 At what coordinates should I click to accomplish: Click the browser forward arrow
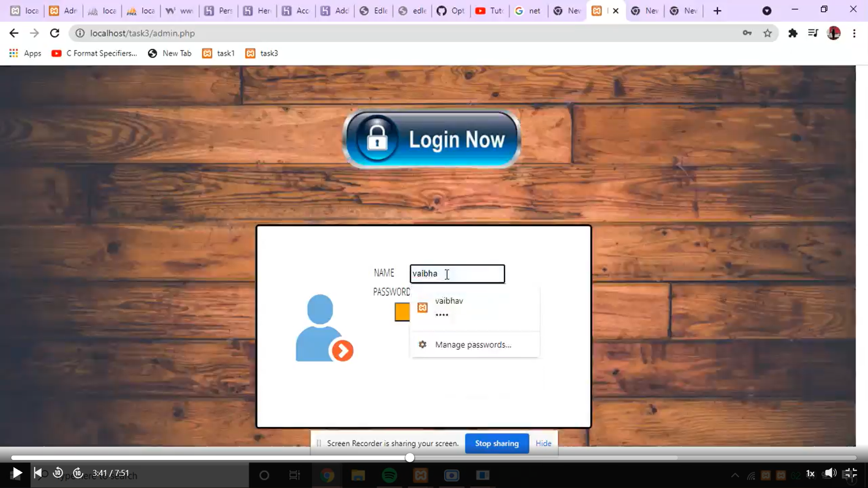point(34,33)
